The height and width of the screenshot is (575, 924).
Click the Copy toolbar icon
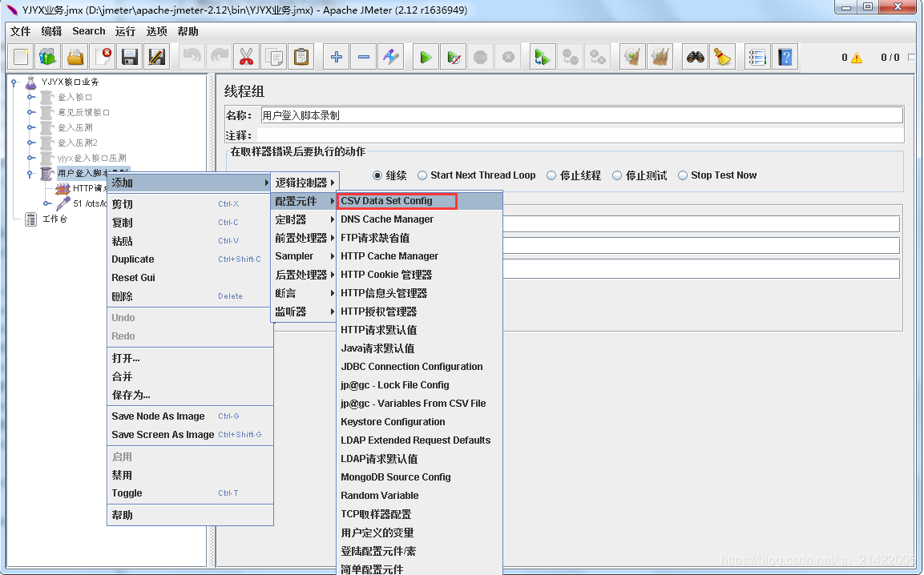coord(273,57)
